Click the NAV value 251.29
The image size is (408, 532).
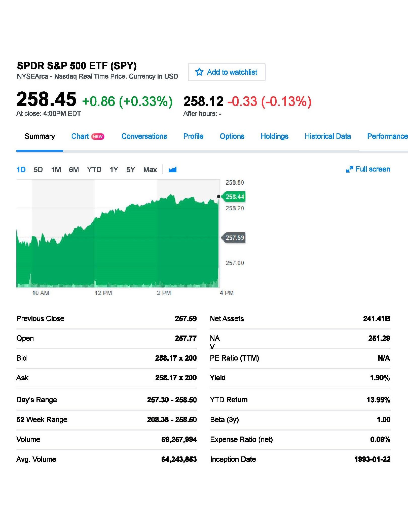point(379,338)
